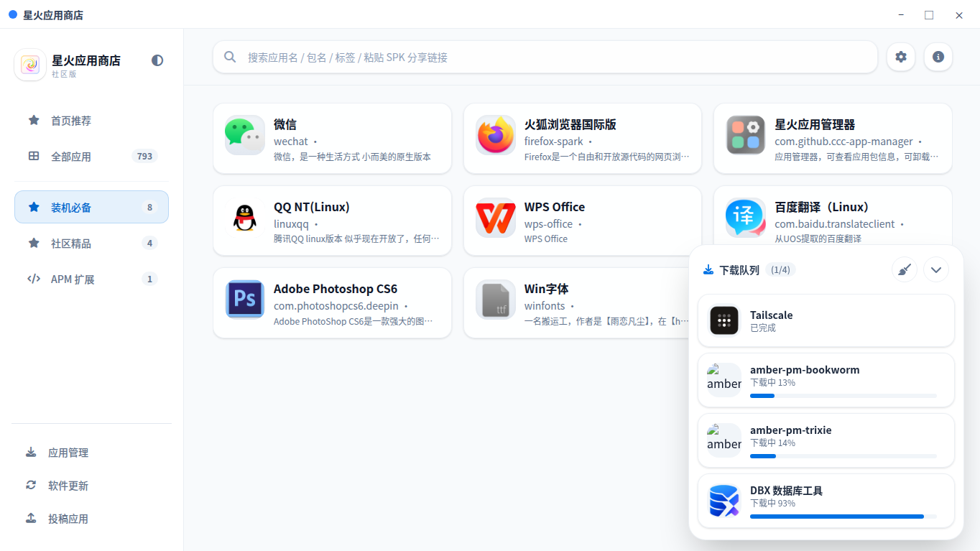Click the Adobe Photoshop CS6 icon
Image resolution: width=980 pixels, height=551 pixels.
point(245,300)
